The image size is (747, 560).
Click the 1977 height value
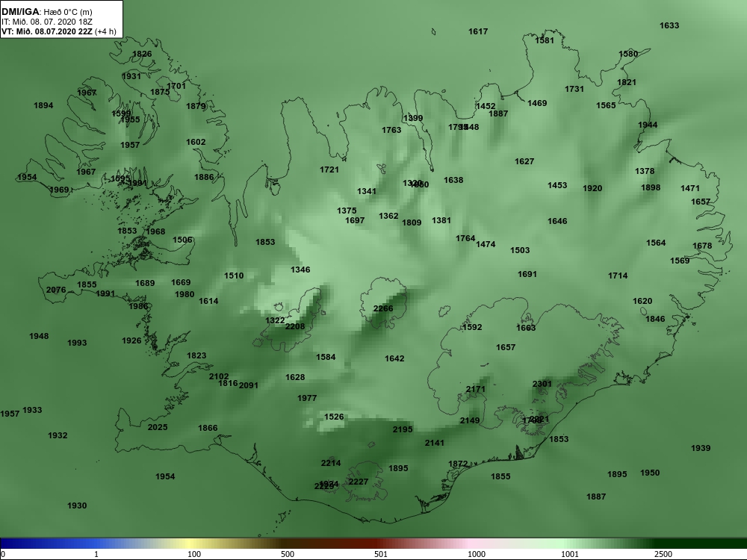coord(307,398)
